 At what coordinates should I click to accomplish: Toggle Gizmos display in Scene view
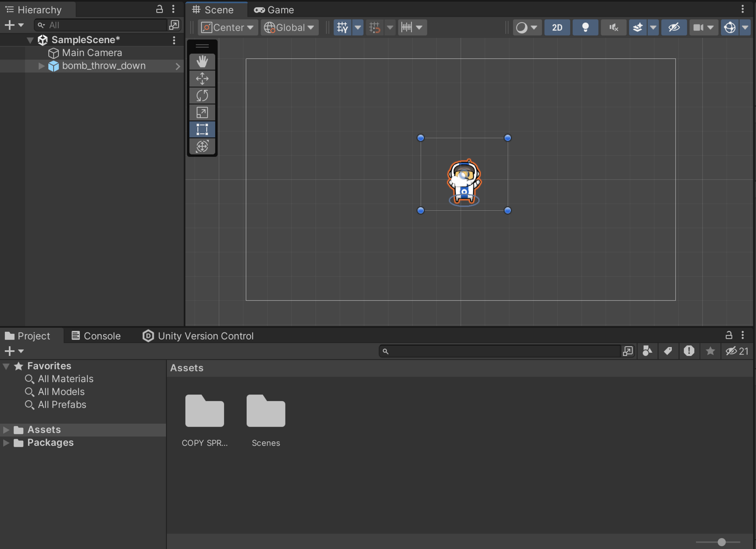click(x=730, y=27)
